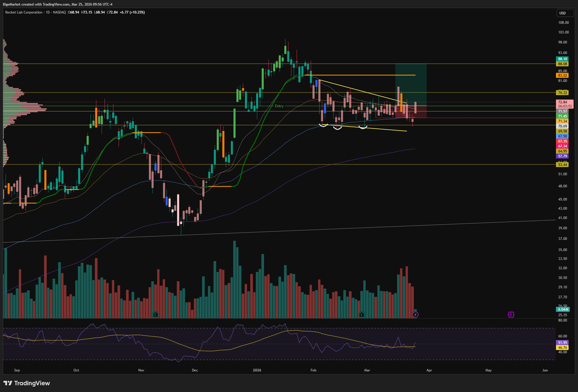Select the red stop-loss box of the long position
578x392 pixels.
pyautogui.click(x=411, y=112)
